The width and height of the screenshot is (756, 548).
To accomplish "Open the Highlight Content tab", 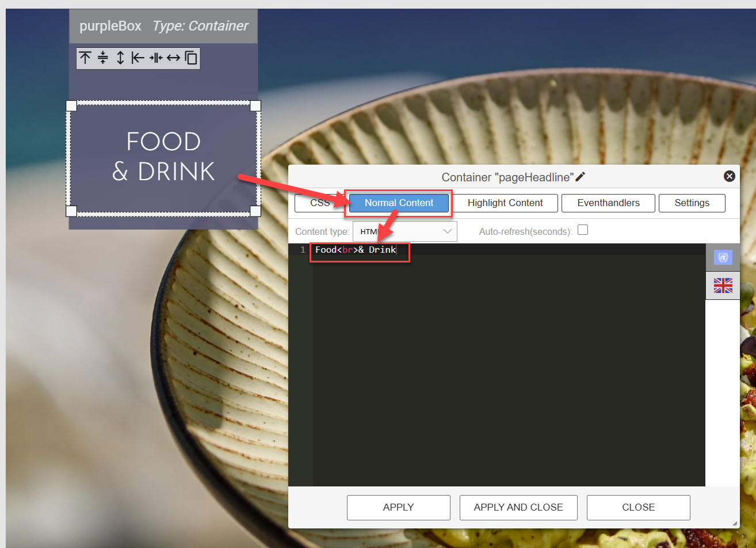I will point(505,203).
